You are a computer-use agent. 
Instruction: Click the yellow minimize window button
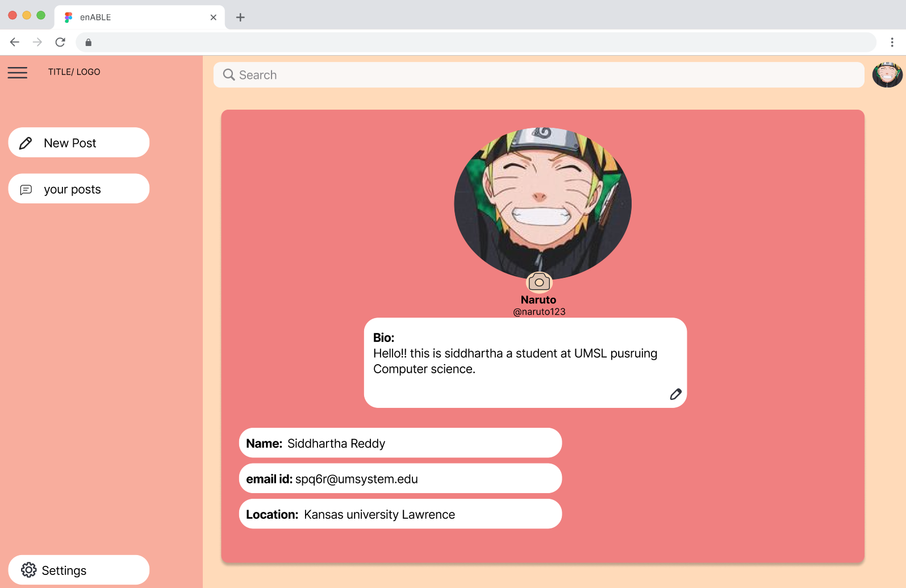tap(27, 15)
